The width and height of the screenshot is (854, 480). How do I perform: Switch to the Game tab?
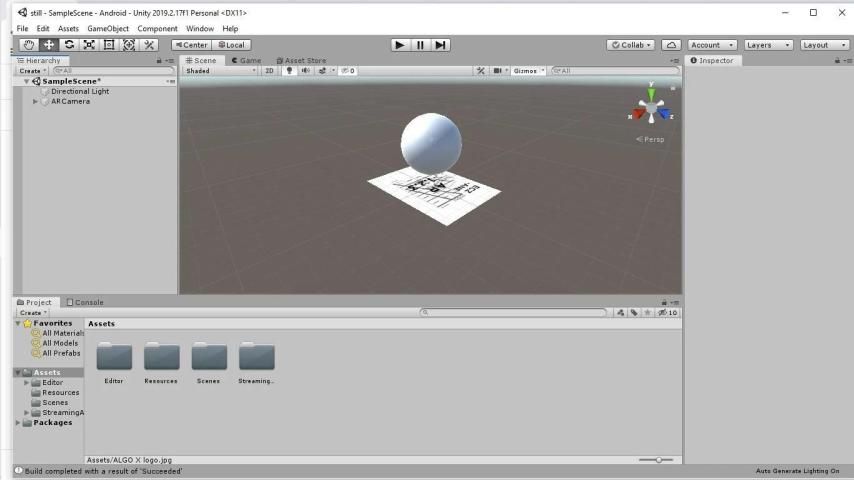pyautogui.click(x=246, y=60)
